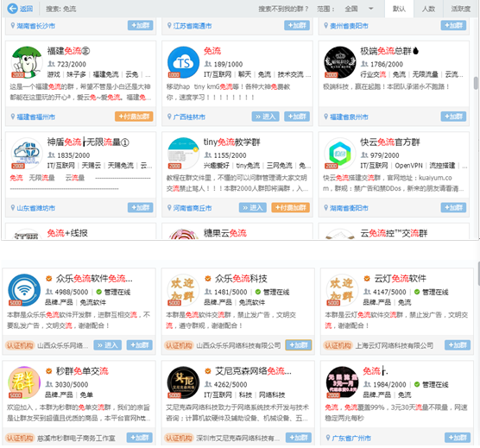Open the 福建免流 cartoon group avatar
Viewport: 480px width, 448px height.
pos(27,62)
